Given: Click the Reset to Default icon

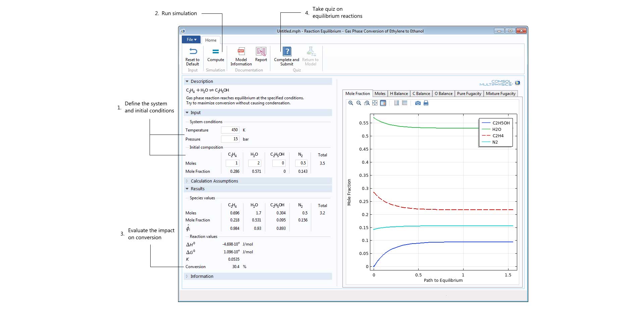Looking at the screenshot, I should 193,52.
